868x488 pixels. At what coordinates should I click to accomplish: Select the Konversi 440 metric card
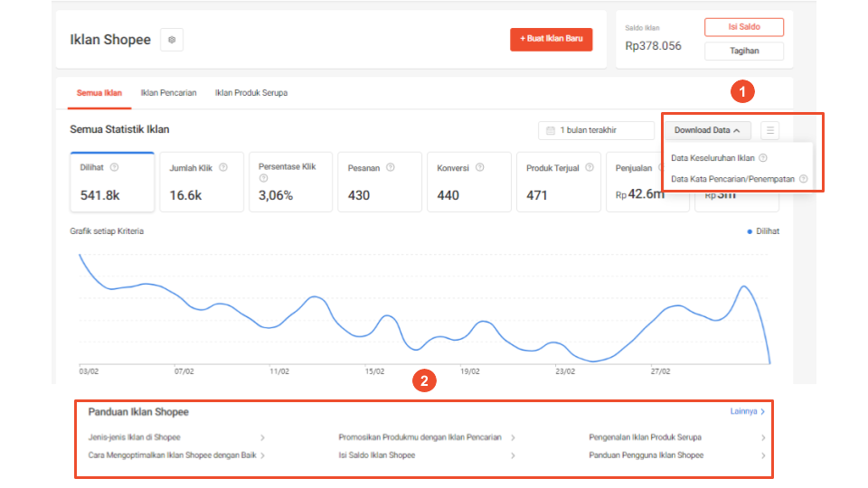coord(469,182)
